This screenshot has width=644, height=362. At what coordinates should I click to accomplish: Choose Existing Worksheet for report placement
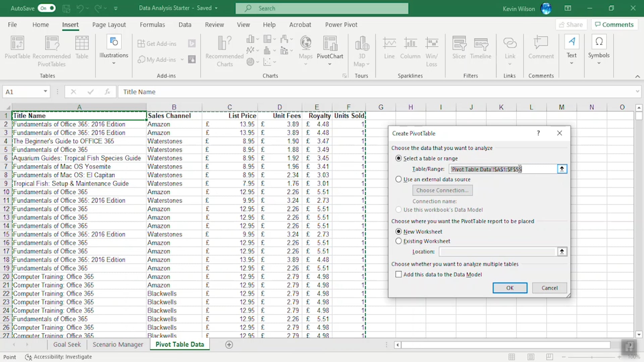click(398, 241)
